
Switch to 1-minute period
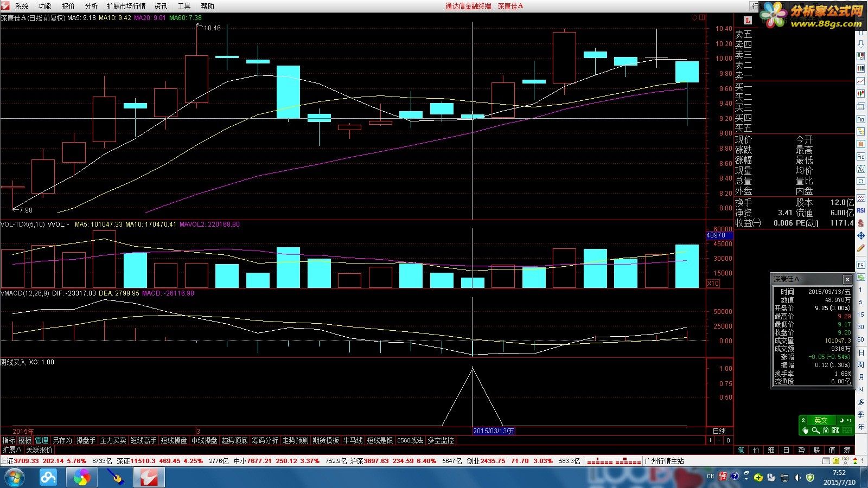[x=861, y=290]
